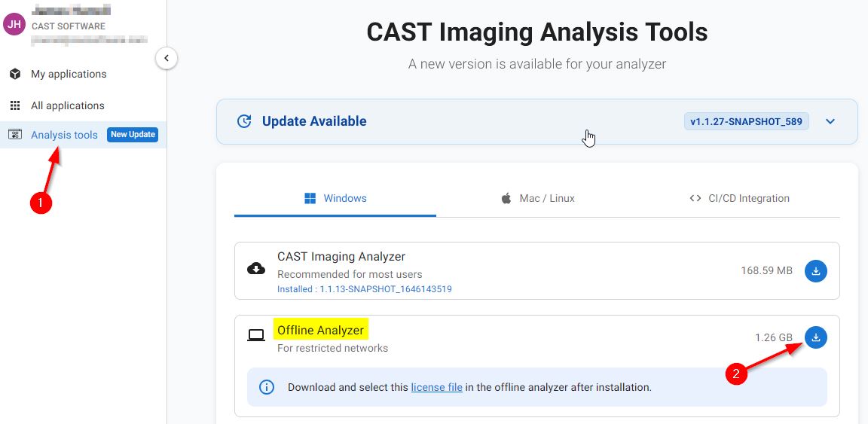The image size is (868, 424).
Task: Open the license file link
Action: click(436, 387)
